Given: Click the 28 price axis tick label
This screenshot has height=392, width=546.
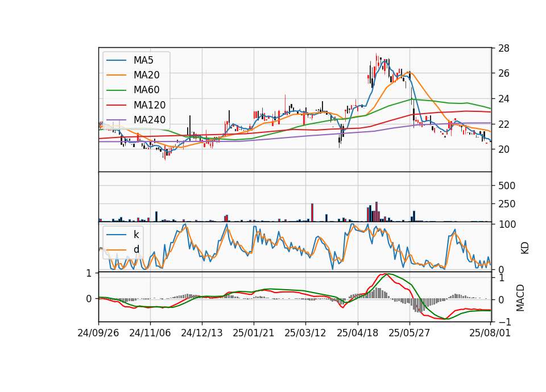Looking at the screenshot, I should [503, 48].
